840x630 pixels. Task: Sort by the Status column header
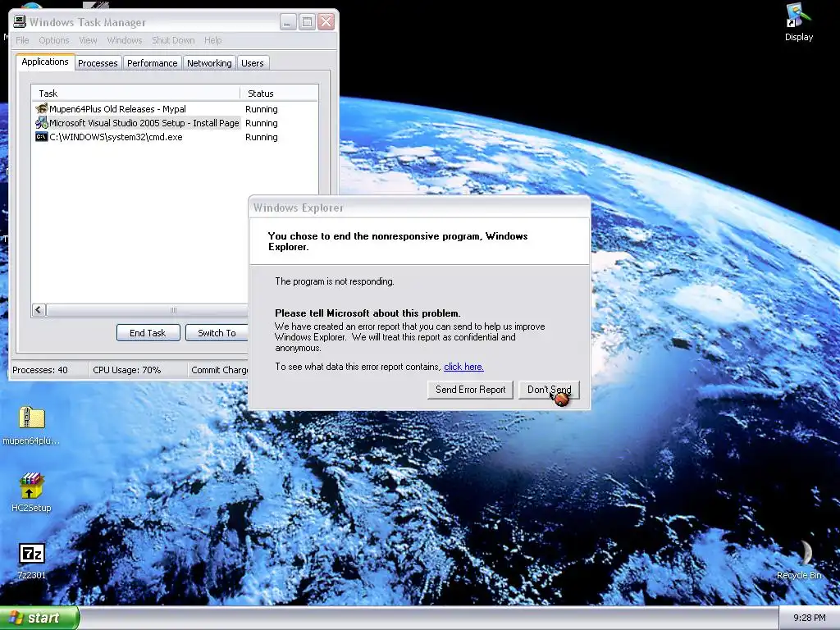[x=279, y=94]
